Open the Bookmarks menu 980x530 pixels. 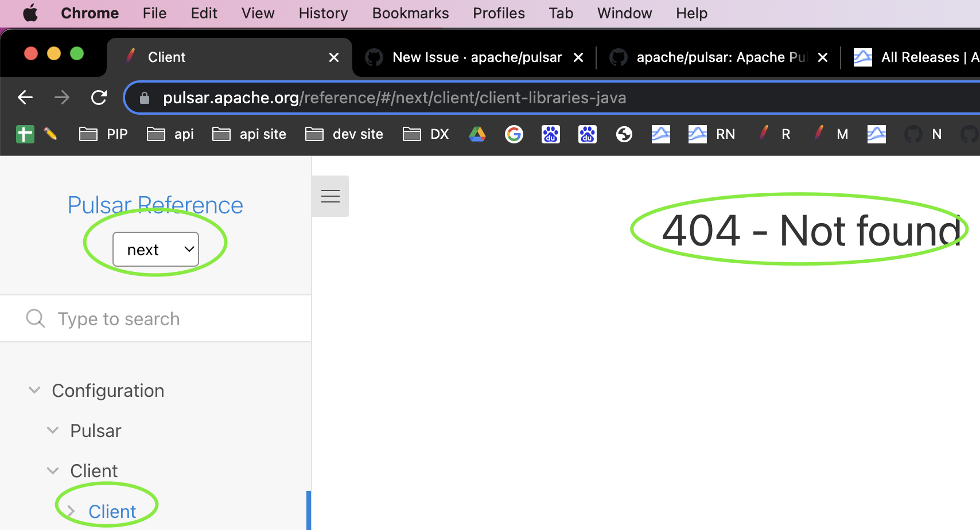click(x=410, y=13)
